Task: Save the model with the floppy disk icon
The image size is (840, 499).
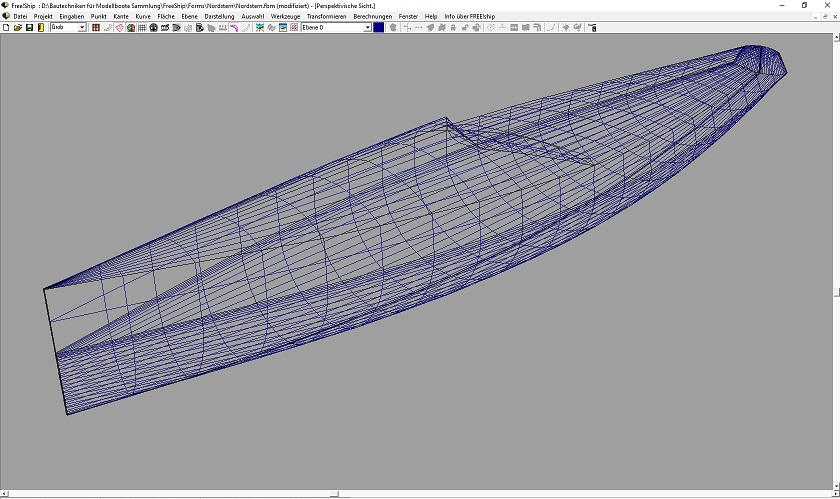Action: 29,28
